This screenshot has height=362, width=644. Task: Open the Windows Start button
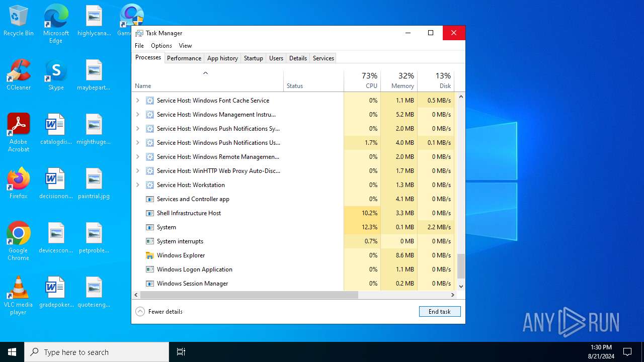point(12,352)
